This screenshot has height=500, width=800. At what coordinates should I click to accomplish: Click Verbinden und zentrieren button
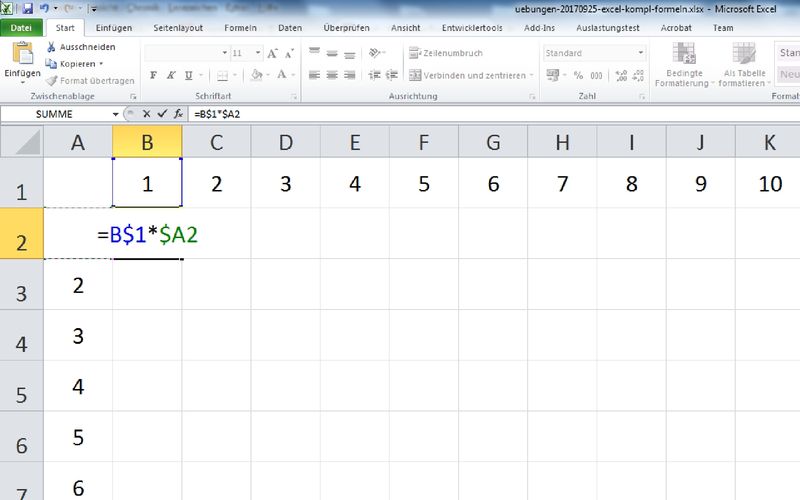pyautogui.click(x=467, y=76)
